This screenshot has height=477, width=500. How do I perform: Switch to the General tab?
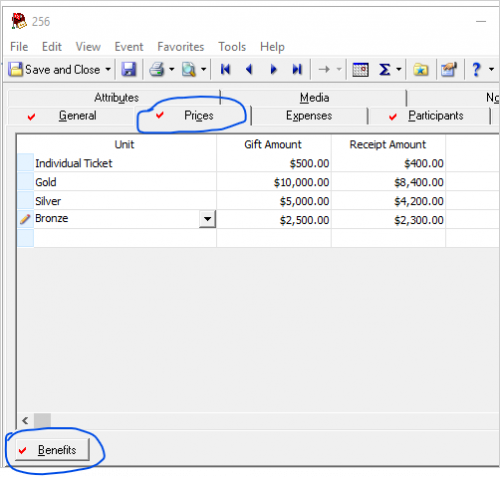[x=72, y=116]
